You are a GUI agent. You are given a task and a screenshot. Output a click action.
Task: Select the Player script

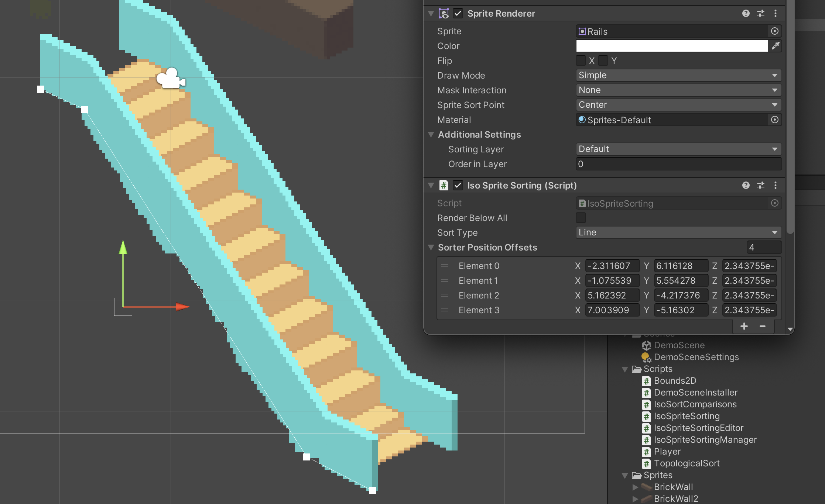(x=661, y=452)
